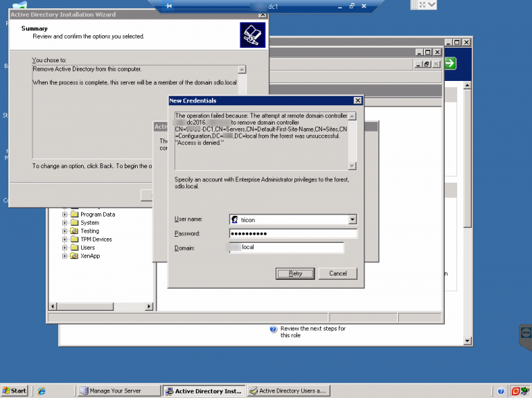
Task: Click the fullscreen icon in top toolbar
Action: (x=423, y=5)
